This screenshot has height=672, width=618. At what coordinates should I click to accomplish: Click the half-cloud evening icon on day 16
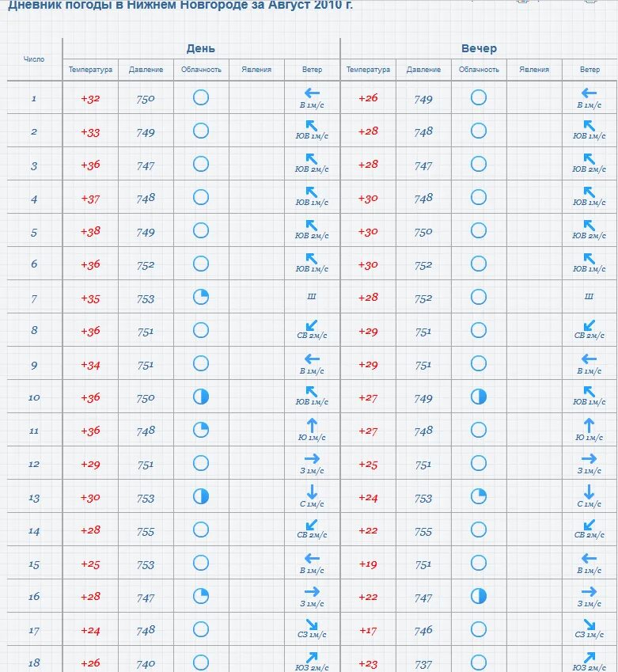[479, 596]
